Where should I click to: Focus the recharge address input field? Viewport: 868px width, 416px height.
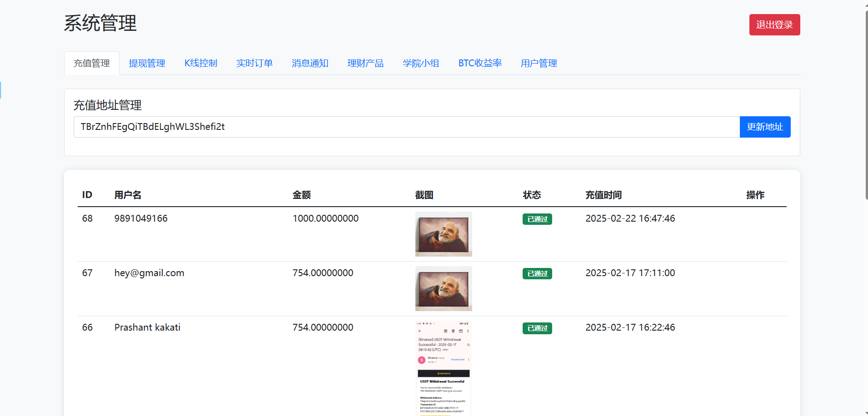tap(406, 127)
